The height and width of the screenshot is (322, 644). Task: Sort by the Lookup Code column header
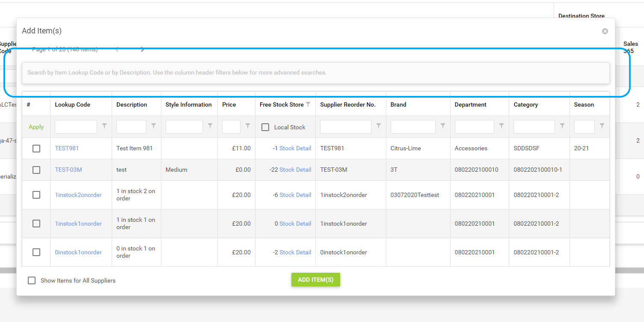point(72,104)
